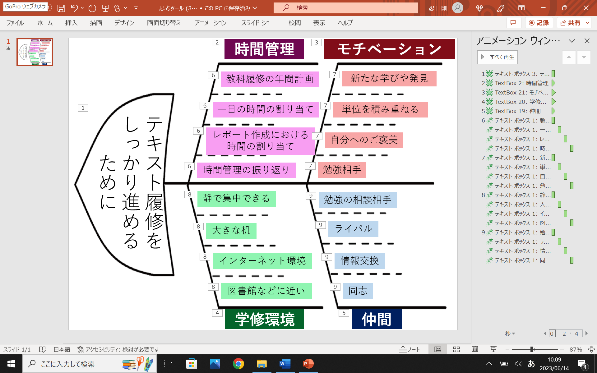Expand the 共有 share dropdown
The width and height of the screenshot is (597, 373).
point(588,23)
